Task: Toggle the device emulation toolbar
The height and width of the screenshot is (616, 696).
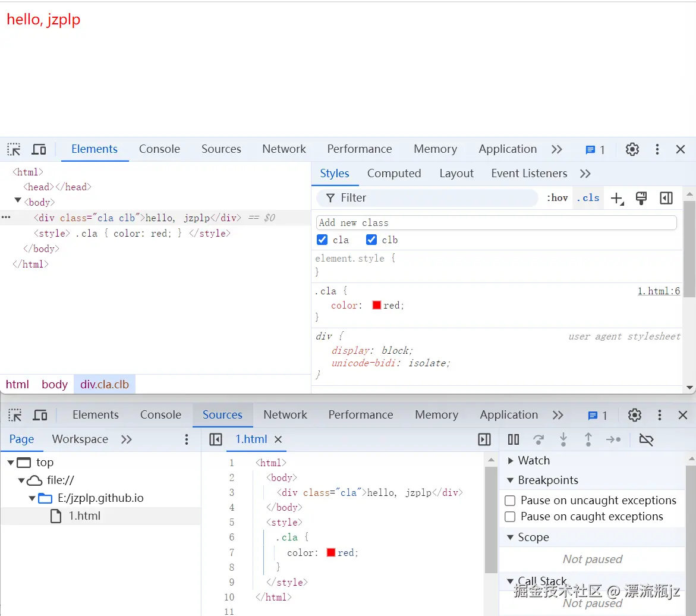Action: coord(39,149)
